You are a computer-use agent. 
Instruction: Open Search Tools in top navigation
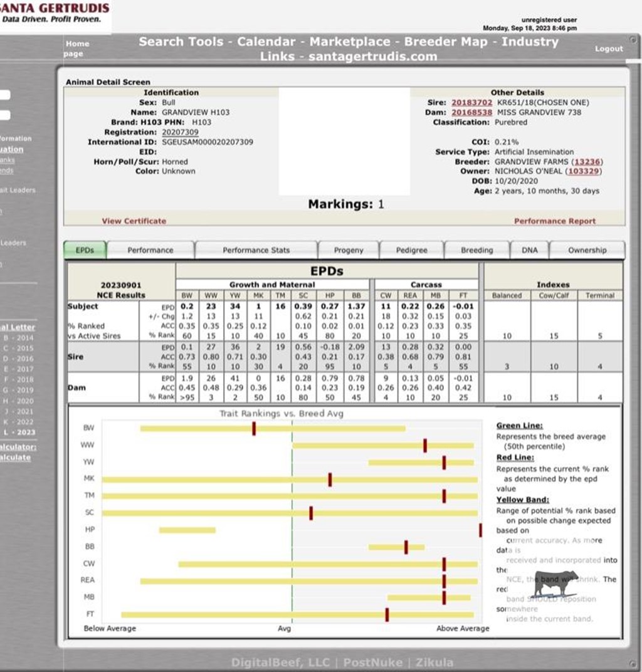[181, 41]
